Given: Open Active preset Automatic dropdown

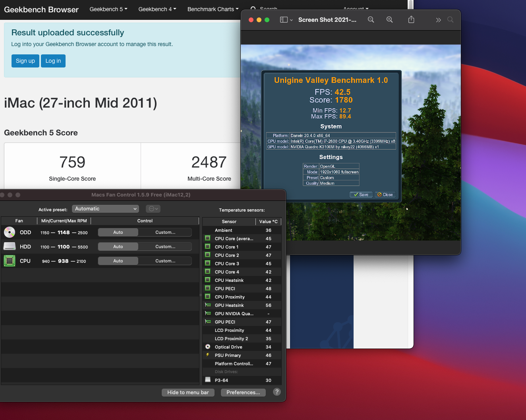Looking at the screenshot, I should pos(105,209).
